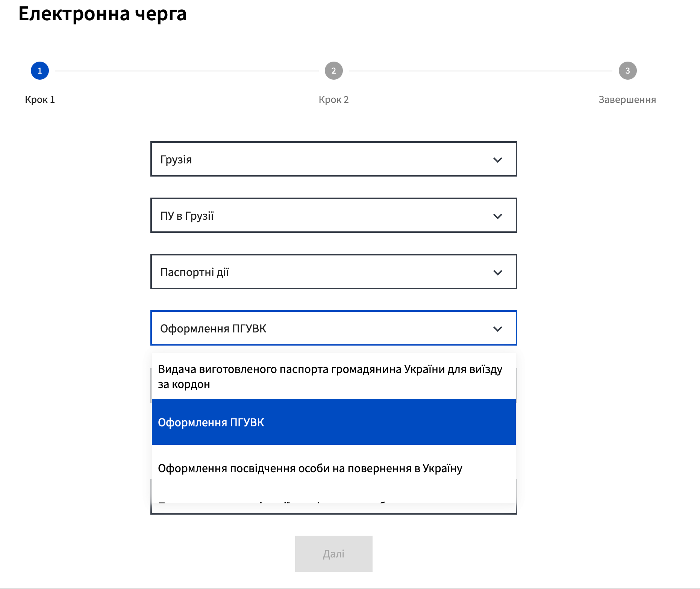
Task: Click the Завершення step label
Action: [x=627, y=100]
